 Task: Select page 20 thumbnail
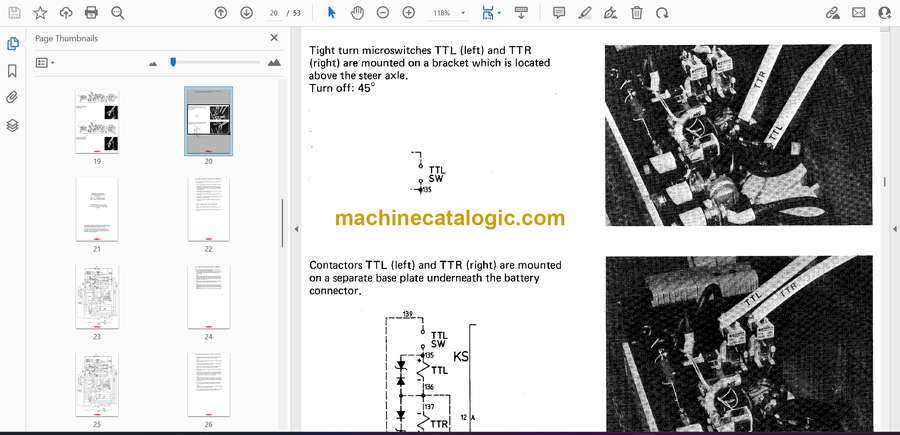click(208, 121)
